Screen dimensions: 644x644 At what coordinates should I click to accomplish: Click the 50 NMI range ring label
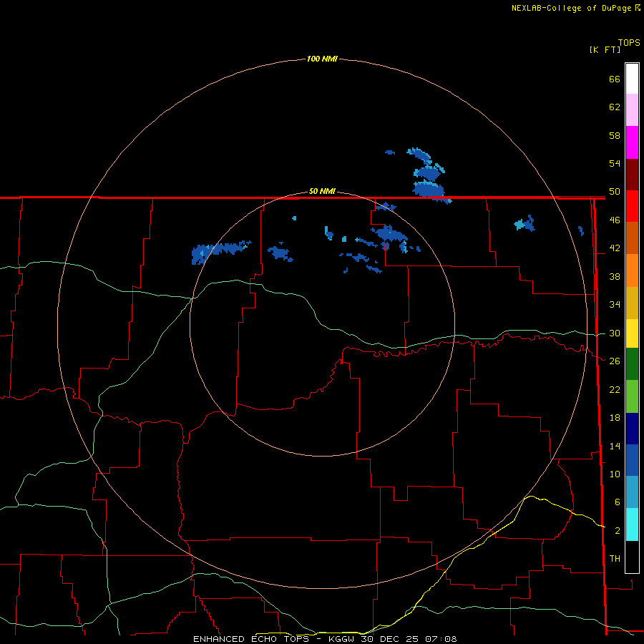(322, 191)
